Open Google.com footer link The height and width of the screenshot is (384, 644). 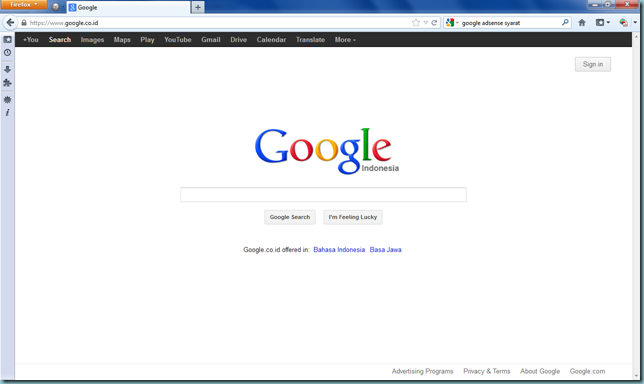pyautogui.click(x=587, y=371)
